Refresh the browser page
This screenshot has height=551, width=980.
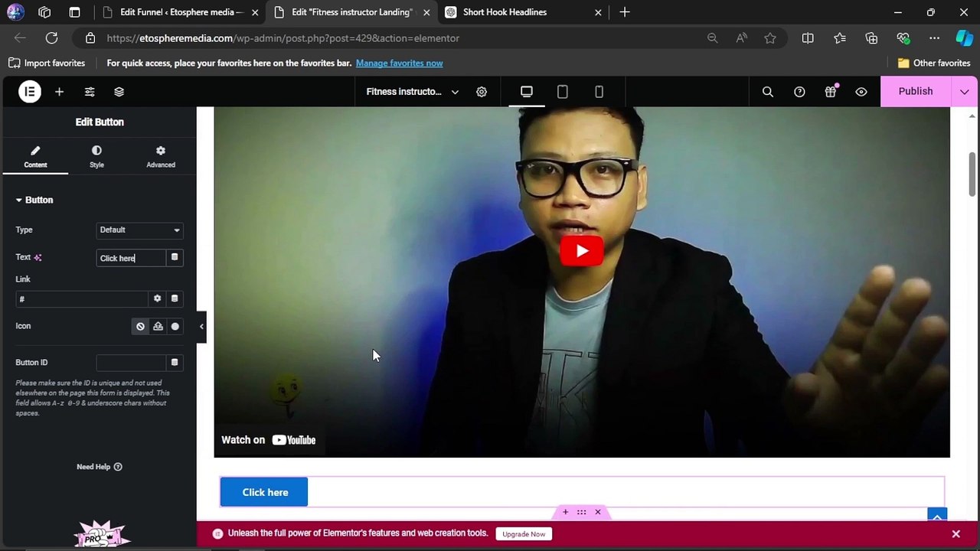coord(51,38)
